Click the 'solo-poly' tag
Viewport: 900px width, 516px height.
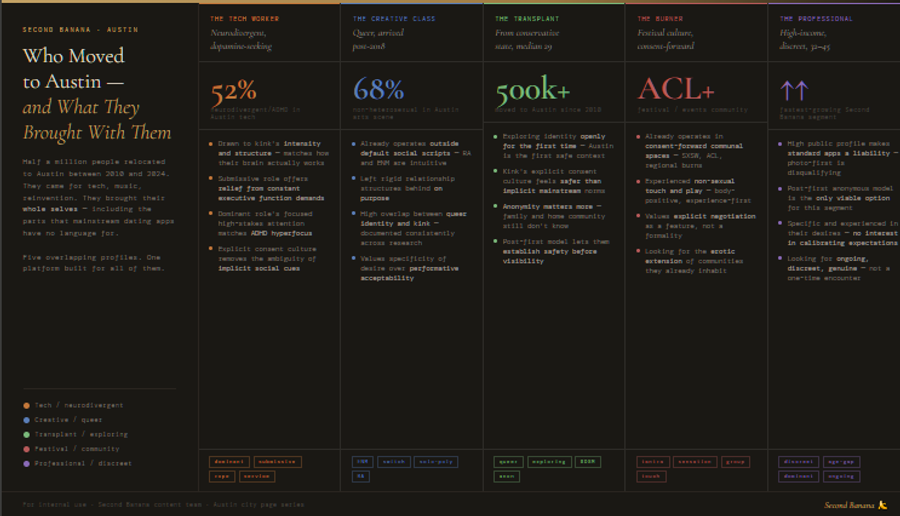click(x=436, y=461)
